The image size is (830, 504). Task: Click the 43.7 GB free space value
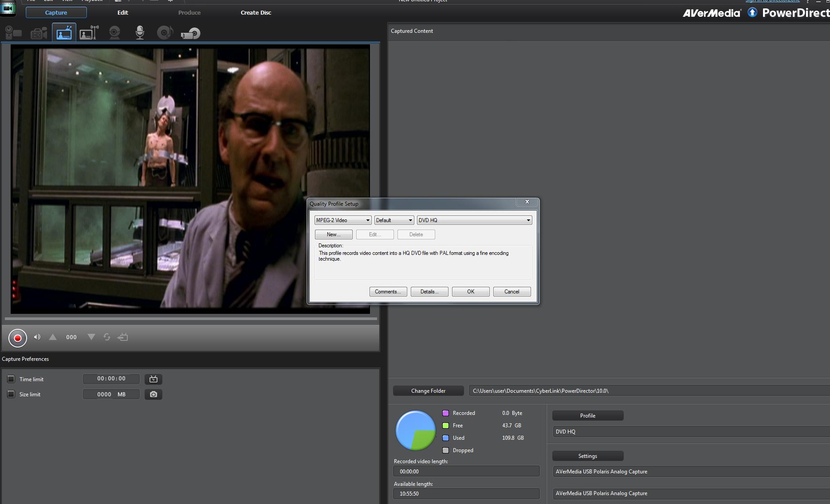511,426
